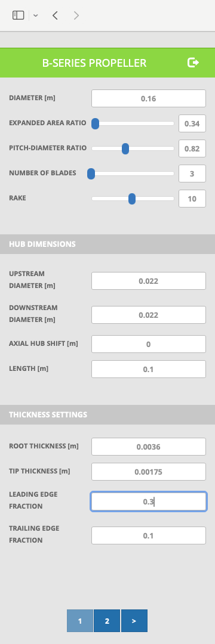Go back with the left arrow
Screen dimensions: 215x644
click(x=55, y=16)
